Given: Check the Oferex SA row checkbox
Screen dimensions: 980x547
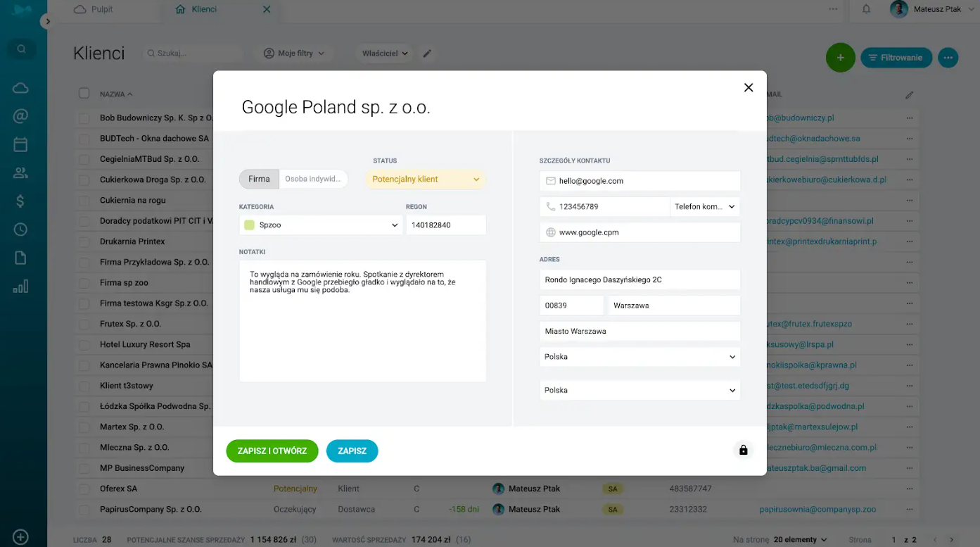Looking at the screenshot, I should tap(84, 489).
